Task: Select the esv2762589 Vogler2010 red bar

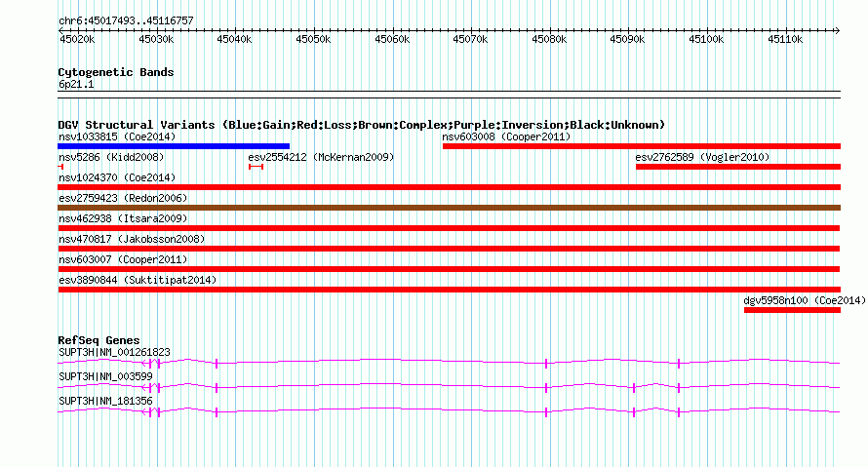Action: tap(738, 167)
